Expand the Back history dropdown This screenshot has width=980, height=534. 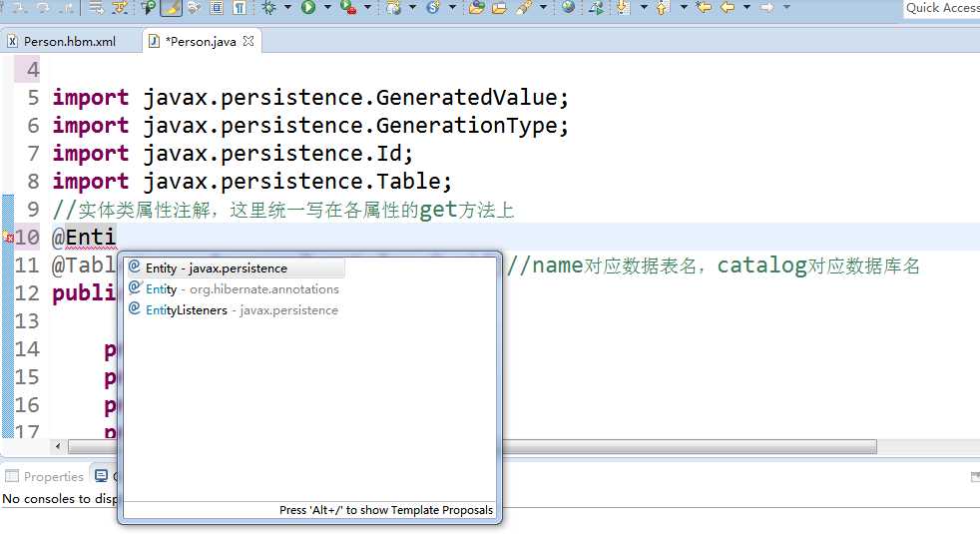pos(746,8)
